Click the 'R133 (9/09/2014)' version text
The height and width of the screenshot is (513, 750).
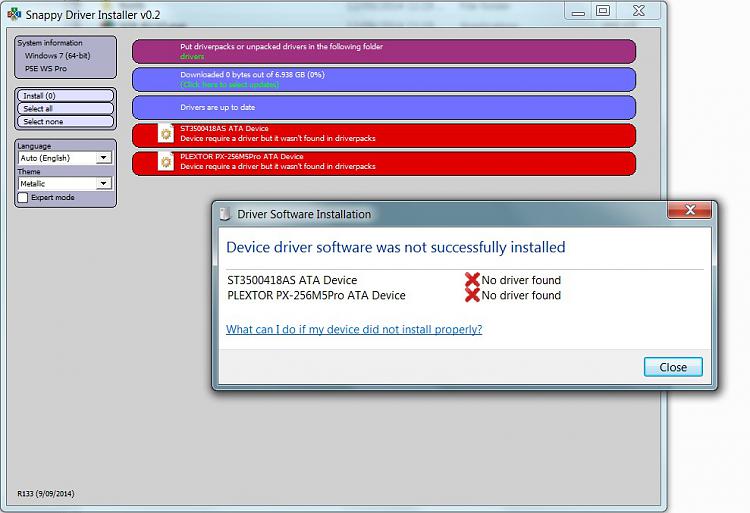[46, 493]
